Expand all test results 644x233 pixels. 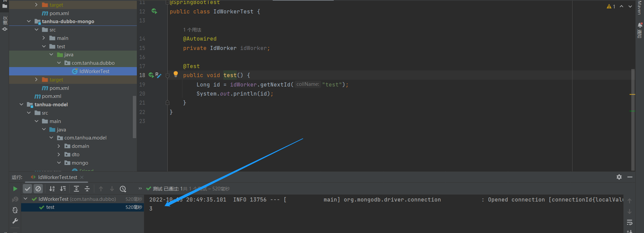pyautogui.click(x=76, y=189)
